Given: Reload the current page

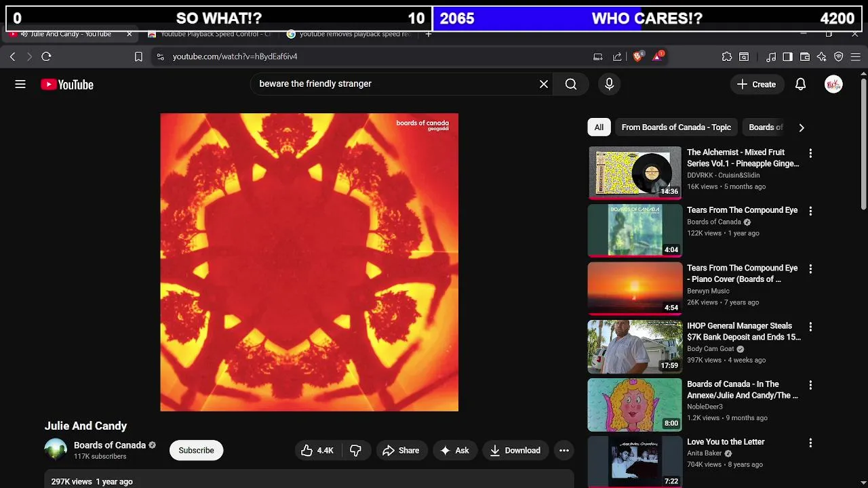Looking at the screenshot, I should 46,57.
